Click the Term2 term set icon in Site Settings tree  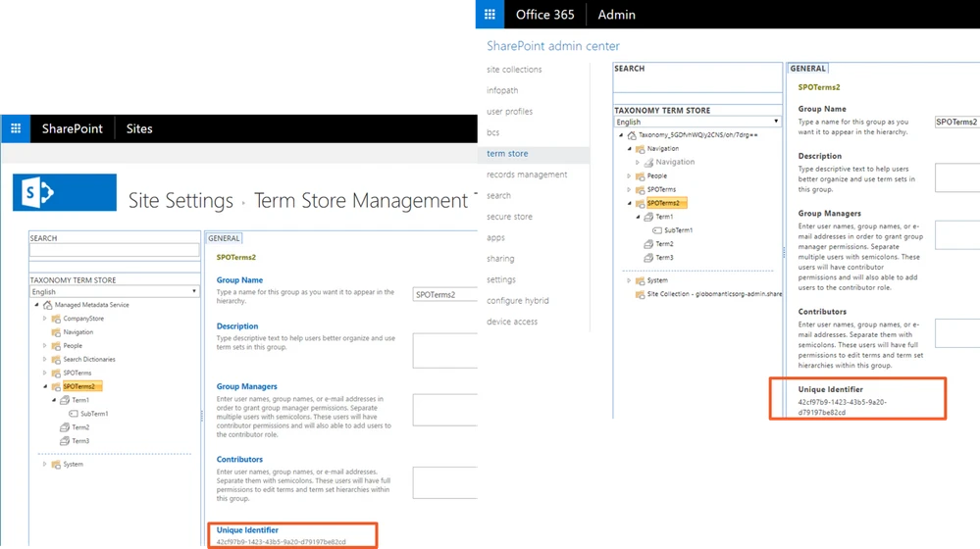[x=65, y=427]
